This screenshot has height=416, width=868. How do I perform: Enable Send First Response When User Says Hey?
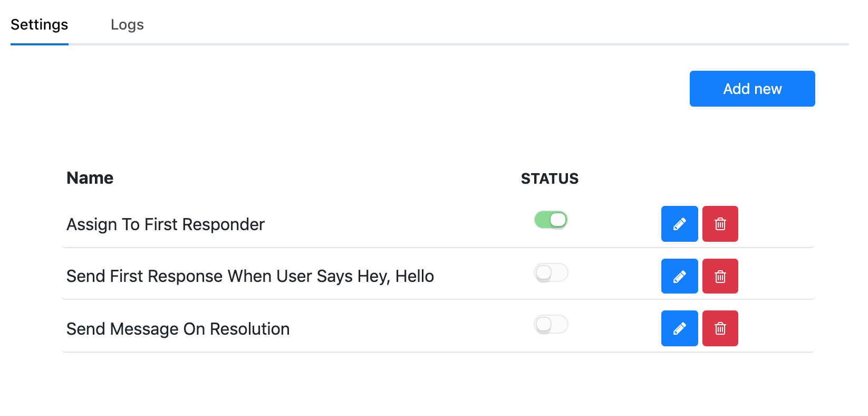tap(551, 272)
